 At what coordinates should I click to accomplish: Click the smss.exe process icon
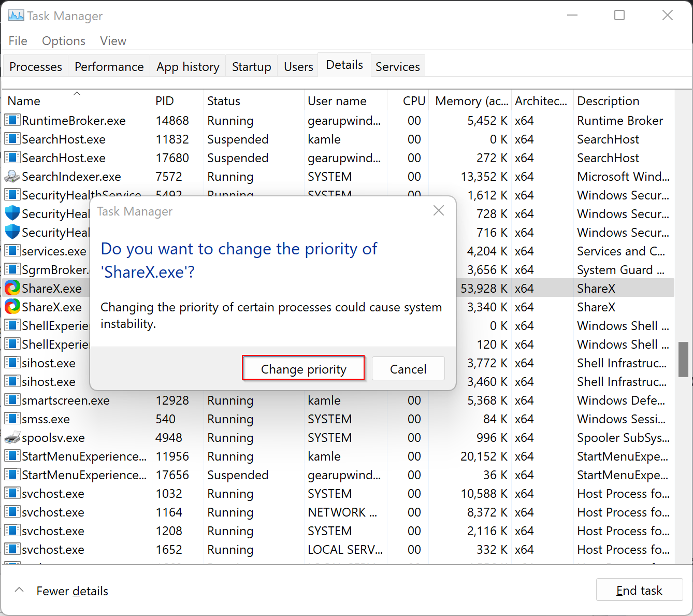click(x=12, y=419)
